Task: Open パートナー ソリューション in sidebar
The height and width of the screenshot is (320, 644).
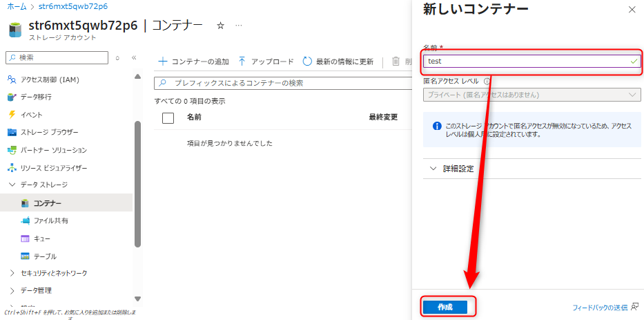Action: (x=54, y=150)
